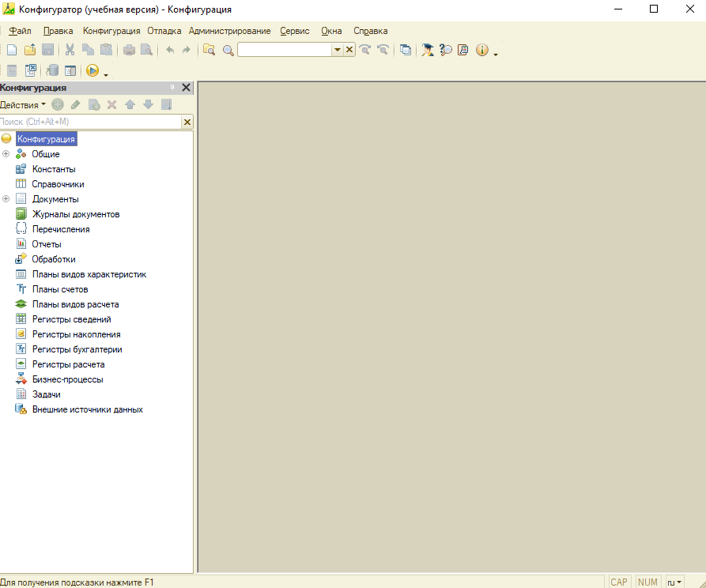Image resolution: width=706 pixels, height=588 pixels.
Task: Click the Close configuration icon with X
Action: (31, 70)
